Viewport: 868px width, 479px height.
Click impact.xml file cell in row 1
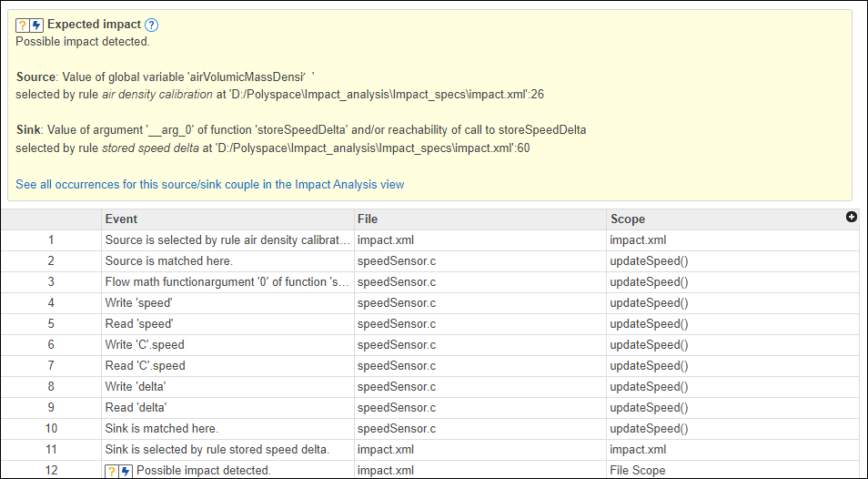coord(385,240)
